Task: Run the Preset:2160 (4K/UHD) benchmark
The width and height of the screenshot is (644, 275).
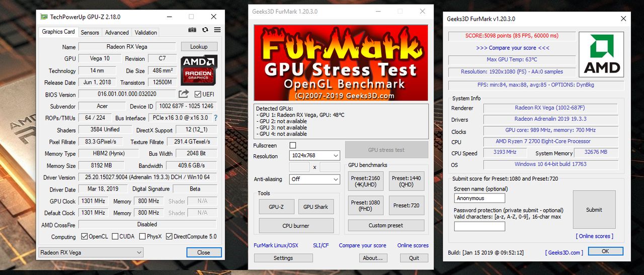Action: coord(366,181)
